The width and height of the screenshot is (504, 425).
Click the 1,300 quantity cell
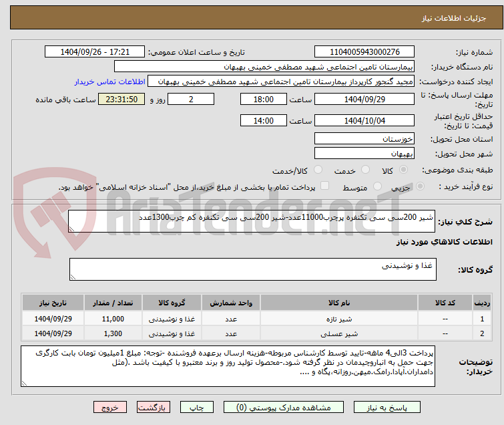coord(113,333)
